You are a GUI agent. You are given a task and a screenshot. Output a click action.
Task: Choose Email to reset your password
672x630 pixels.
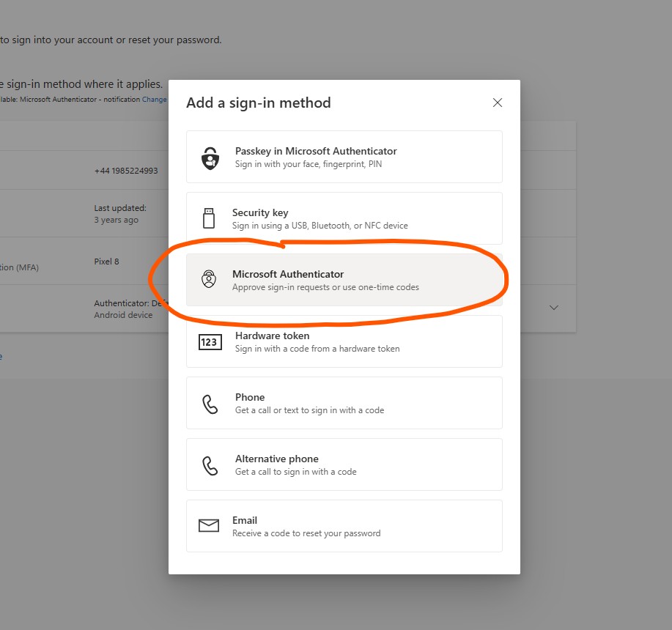point(344,526)
